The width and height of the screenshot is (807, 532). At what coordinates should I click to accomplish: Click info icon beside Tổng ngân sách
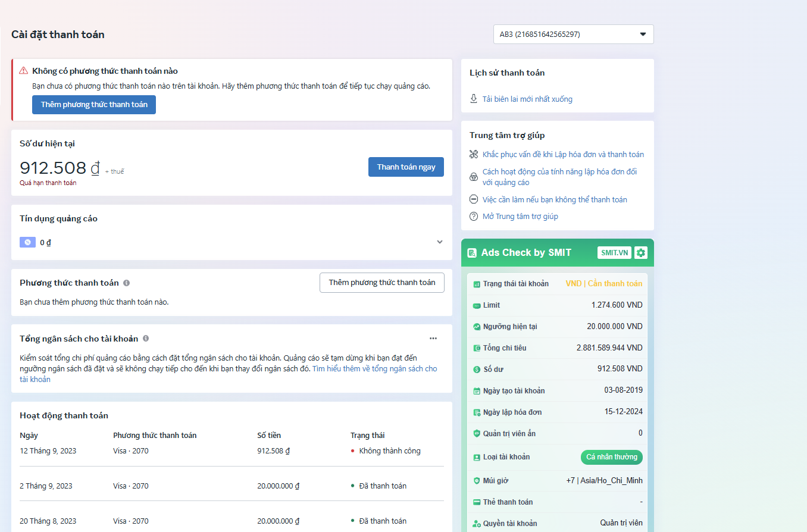click(146, 339)
